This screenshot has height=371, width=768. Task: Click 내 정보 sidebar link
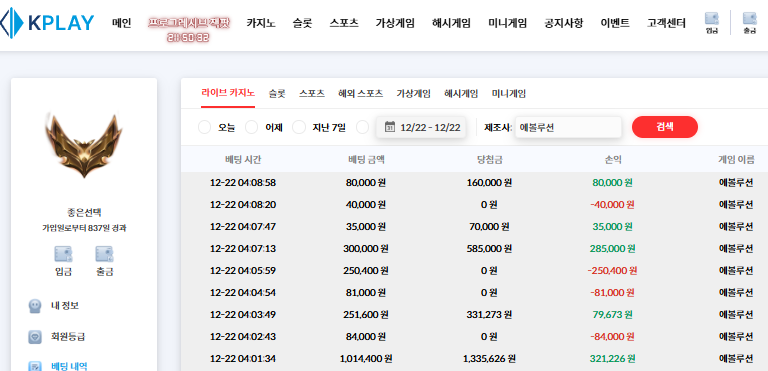pyautogui.click(x=65, y=306)
